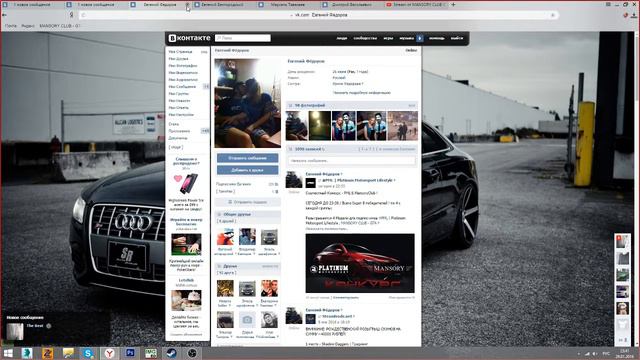This screenshot has width=640, height=360.
Task: Open Моя Страница in left sidebar
Action: [180, 52]
